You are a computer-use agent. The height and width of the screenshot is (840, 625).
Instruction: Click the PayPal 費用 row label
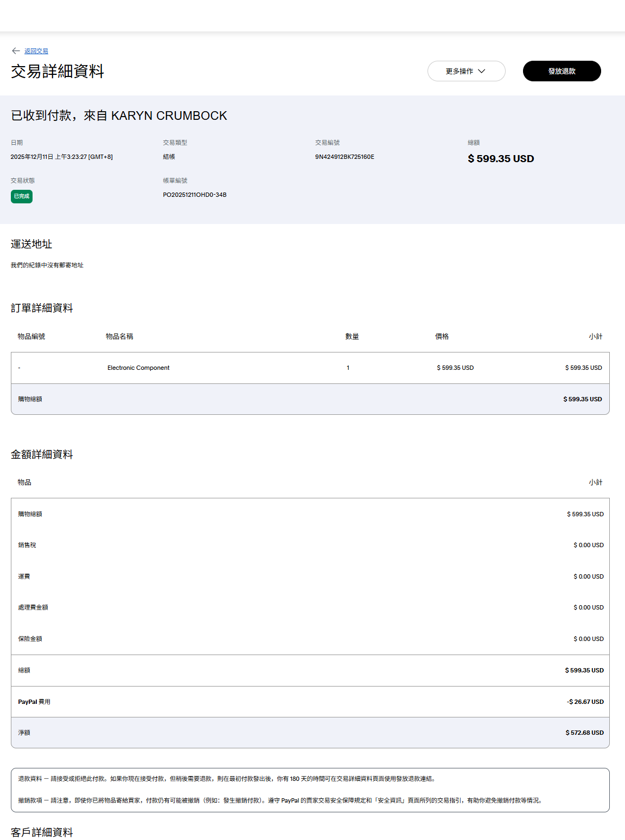[34, 702]
